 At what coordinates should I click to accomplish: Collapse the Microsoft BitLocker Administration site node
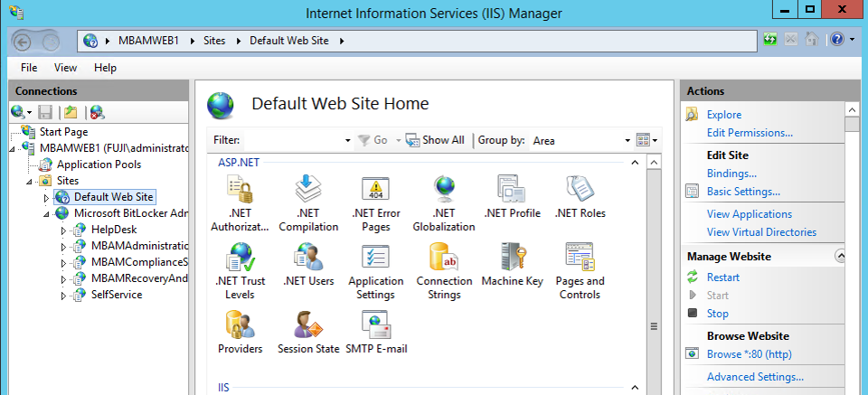46,213
